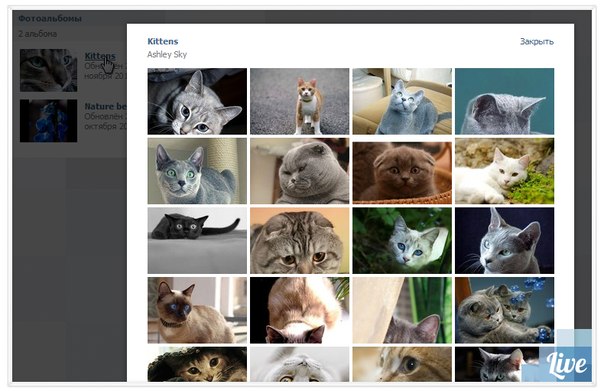
Task: Open the white cat lying on moss photo
Action: coord(505,171)
